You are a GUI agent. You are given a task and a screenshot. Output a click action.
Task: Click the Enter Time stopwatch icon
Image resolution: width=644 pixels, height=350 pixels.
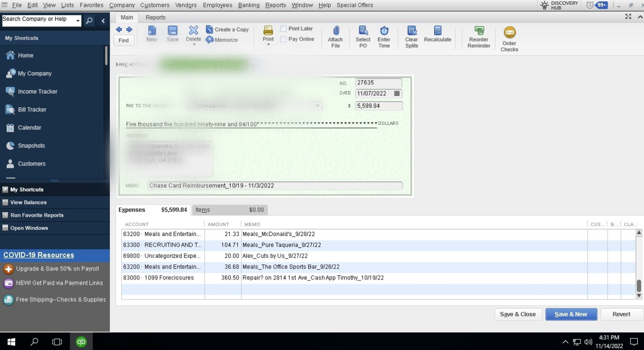(384, 31)
